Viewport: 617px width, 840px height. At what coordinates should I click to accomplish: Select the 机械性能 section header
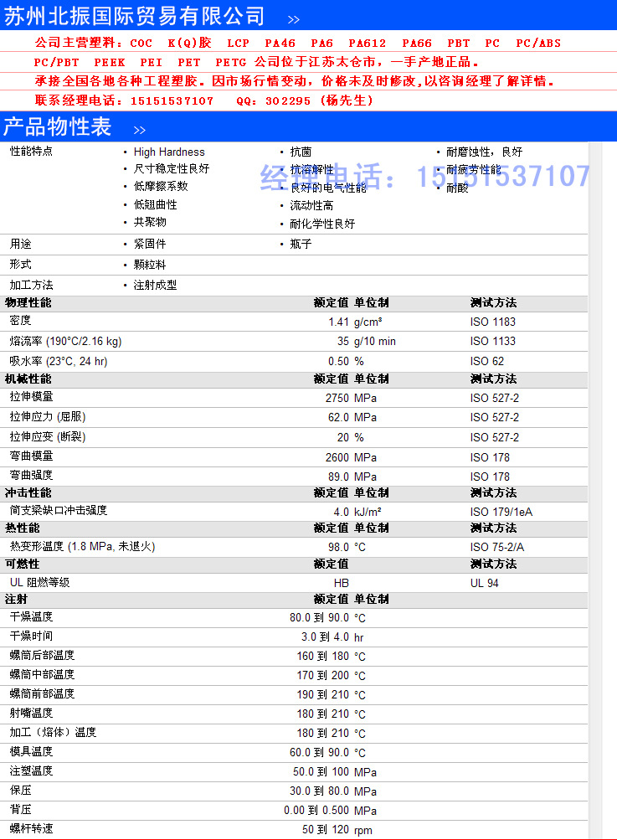[28, 379]
